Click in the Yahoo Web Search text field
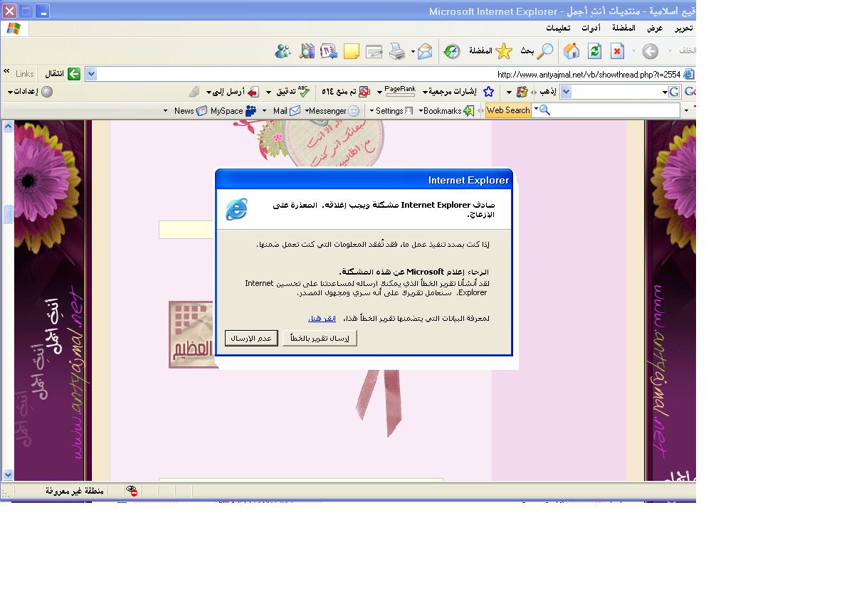864x616 pixels. click(612, 110)
